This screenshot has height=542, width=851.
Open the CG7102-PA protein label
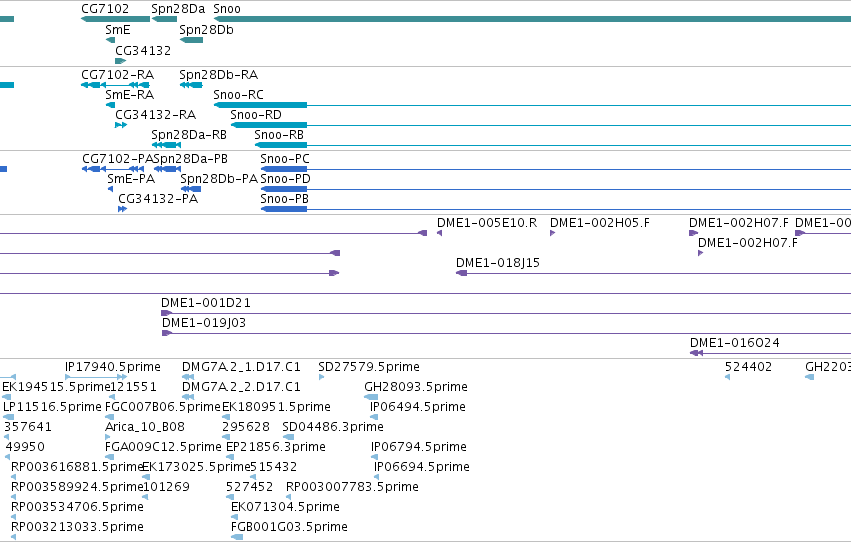pyautogui.click(x=118, y=159)
